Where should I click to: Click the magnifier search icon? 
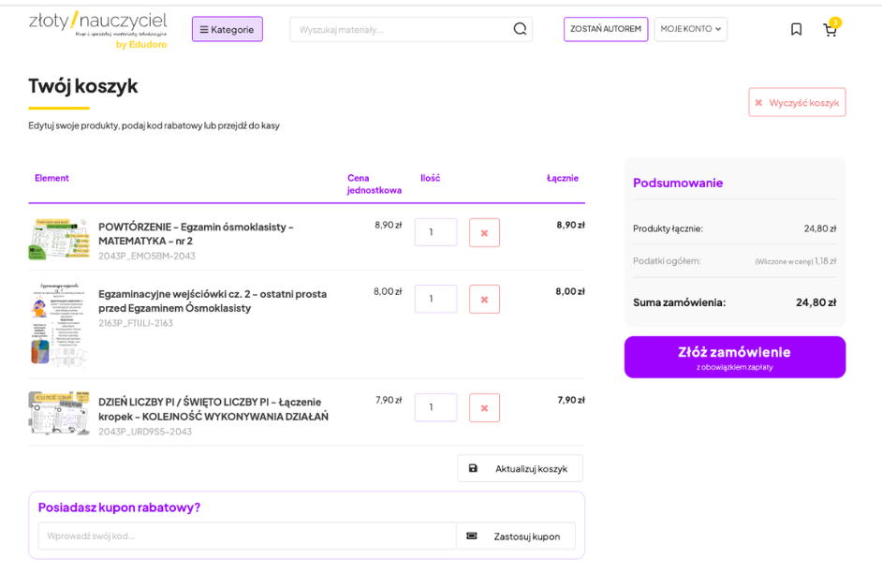(x=521, y=29)
